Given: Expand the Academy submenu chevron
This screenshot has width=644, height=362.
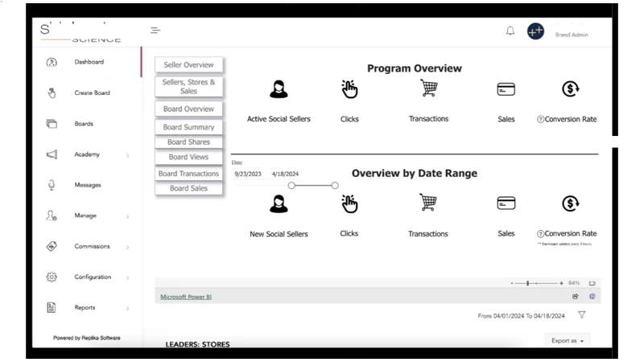Looking at the screenshot, I should 128,155.
